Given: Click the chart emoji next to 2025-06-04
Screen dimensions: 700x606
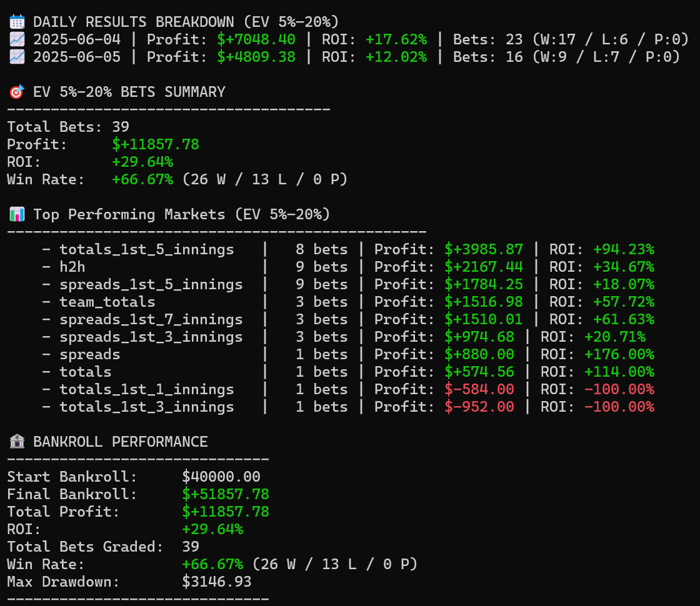Looking at the screenshot, I should [17, 39].
